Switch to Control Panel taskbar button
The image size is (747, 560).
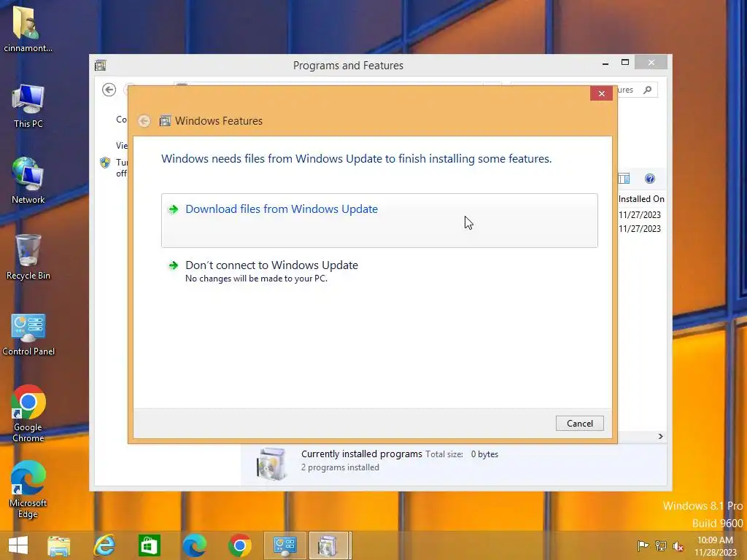tap(285, 545)
